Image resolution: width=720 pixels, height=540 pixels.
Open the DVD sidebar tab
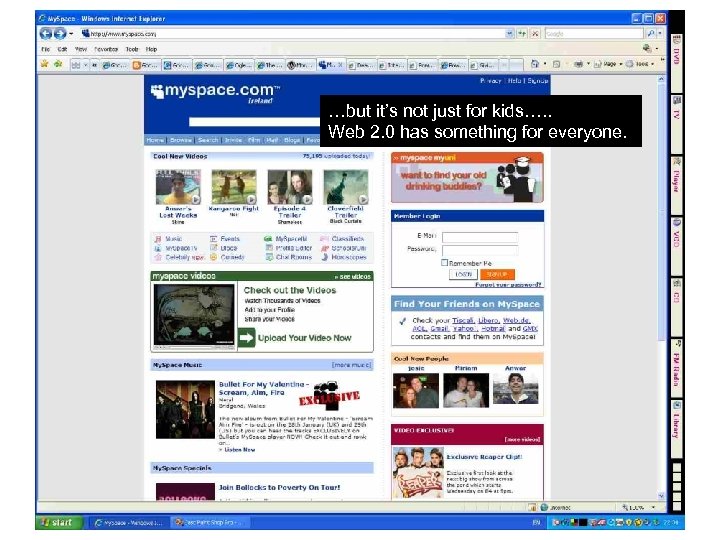pos(676,62)
